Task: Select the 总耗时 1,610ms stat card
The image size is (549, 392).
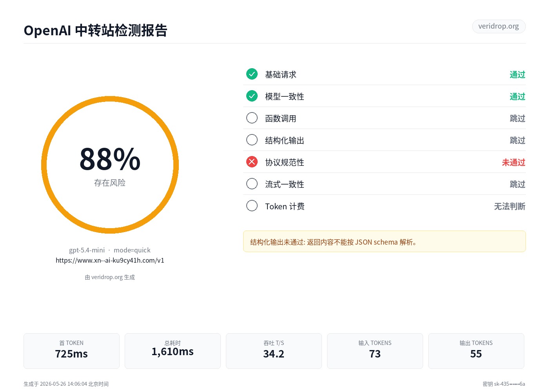Action: (173, 351)
